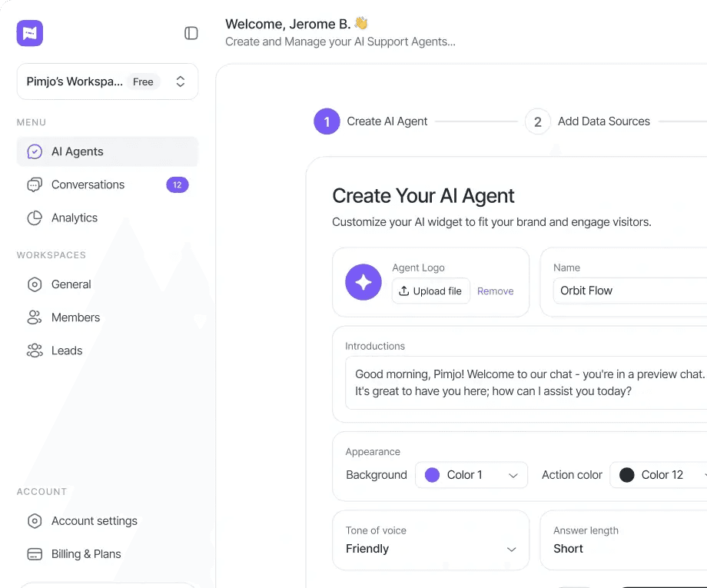Viewport: 707px width, 588px height.
Task: Click the purple app logo icon
Action: 30,33
